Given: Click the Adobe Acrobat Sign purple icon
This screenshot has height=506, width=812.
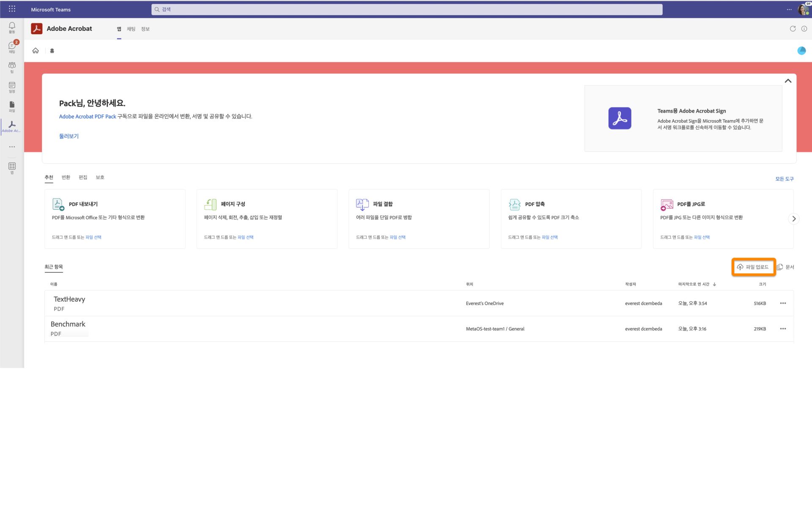Looking at the screenshot, I should pos(620,118).
